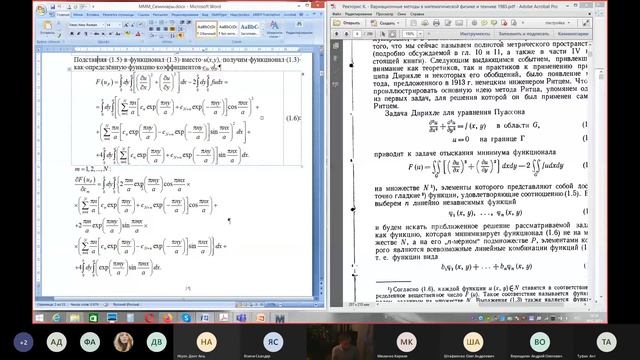Toggle Justify alignment in Word
Image resolution: width=640 pixels, height=360 pixels.
(x=172, y=29)
